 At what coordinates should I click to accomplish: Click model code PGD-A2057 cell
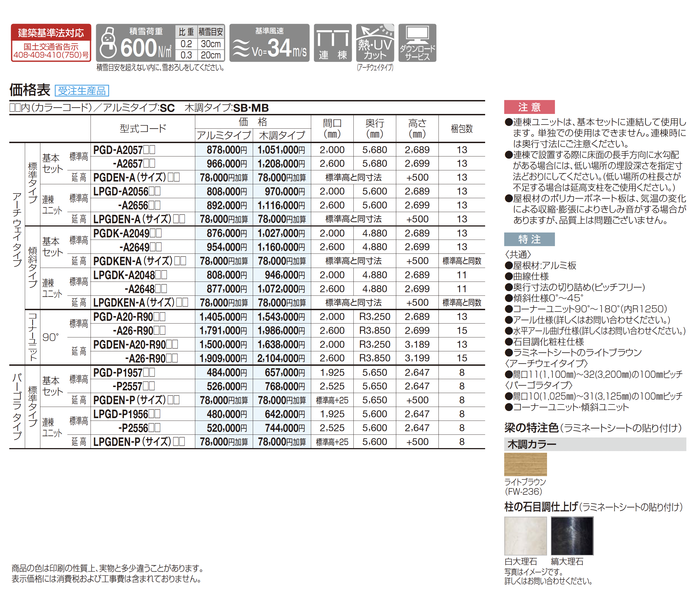click(124, 150)
